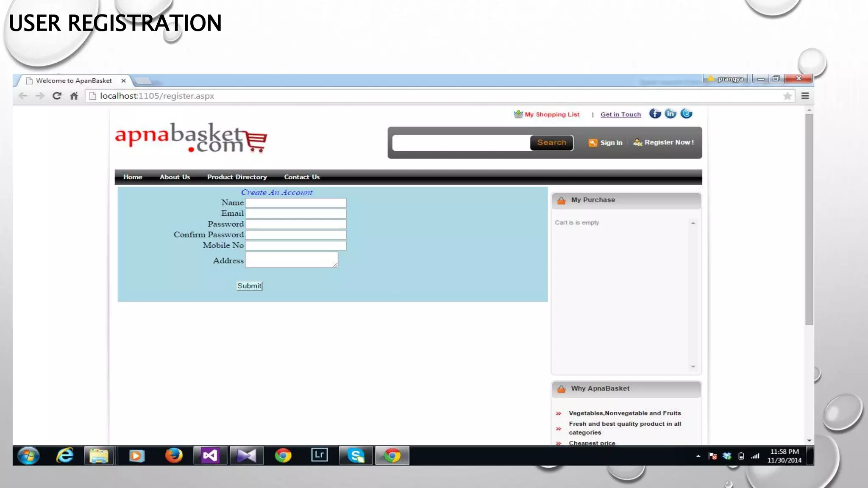Open Facebook social icon
This screenshot has width=868, height=488.
(x=655, y=114)
